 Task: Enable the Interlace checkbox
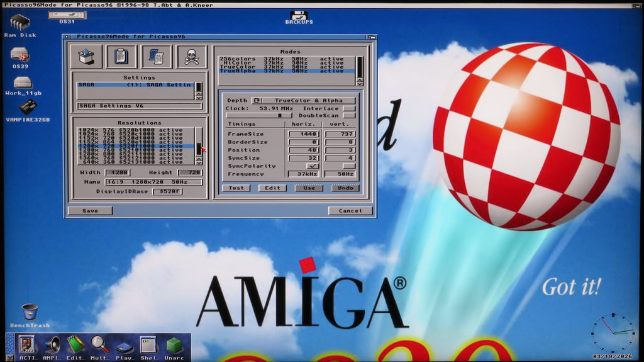(349, 108)
